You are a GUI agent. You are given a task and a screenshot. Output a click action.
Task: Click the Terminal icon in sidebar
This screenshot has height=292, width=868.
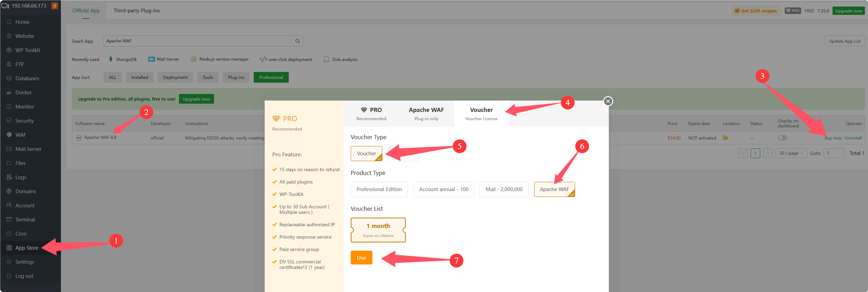(x=9, y=220)
